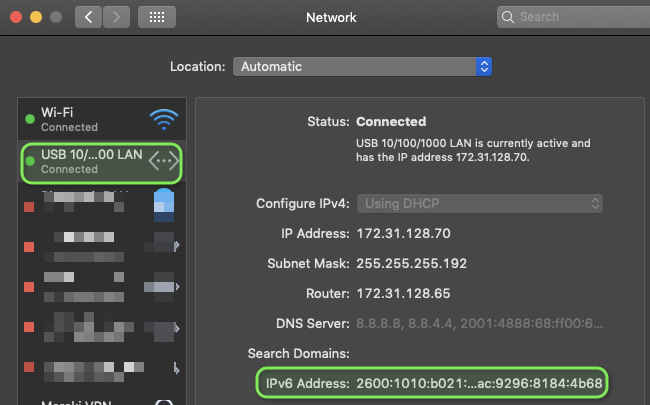Screen dimensions: 650x405
Task: Click green status dot next to Wi-Fi
Action: [30, 119]
